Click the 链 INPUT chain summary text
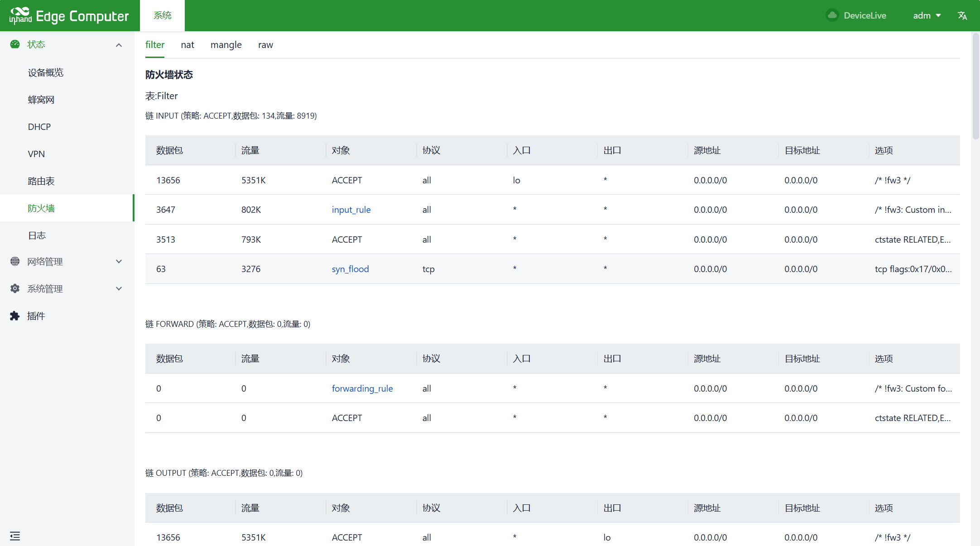The image size is (980, 546). [x=231, y=115]
